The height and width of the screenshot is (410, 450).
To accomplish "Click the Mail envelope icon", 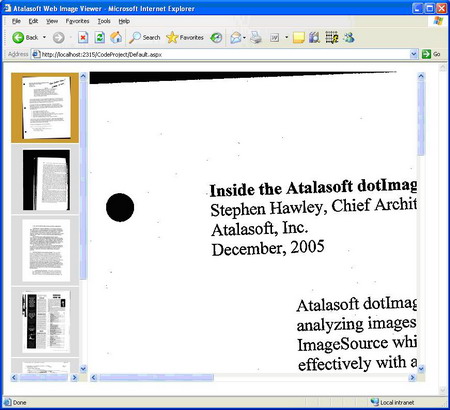I will pyautogui.click(x=236, y=38).
